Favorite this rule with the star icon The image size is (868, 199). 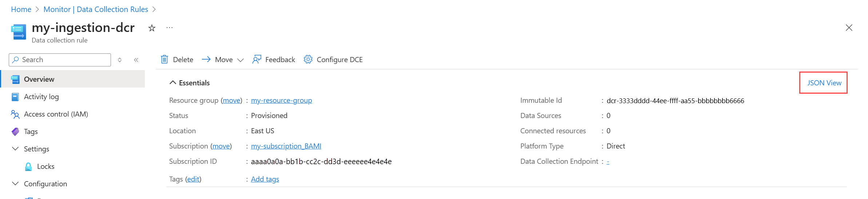pyautogui.click(x=152, y=28)
